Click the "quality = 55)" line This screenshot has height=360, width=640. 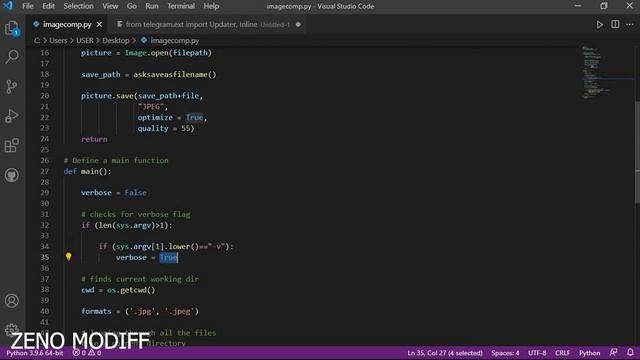coord(166,128)
